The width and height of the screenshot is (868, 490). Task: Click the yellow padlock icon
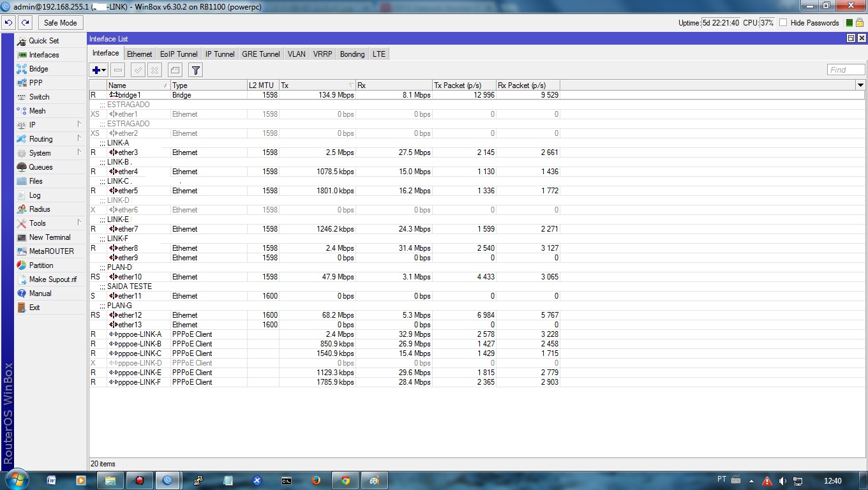[860, 23]
